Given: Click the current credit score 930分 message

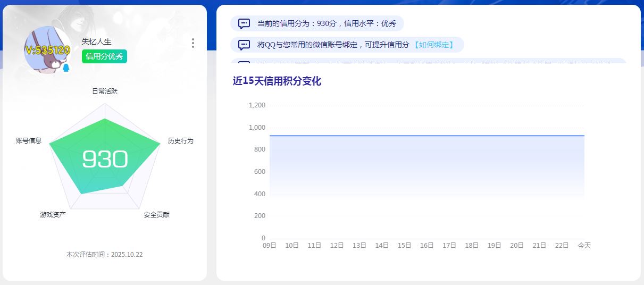Looking at the screenshot, I should [x=327, y=23].
